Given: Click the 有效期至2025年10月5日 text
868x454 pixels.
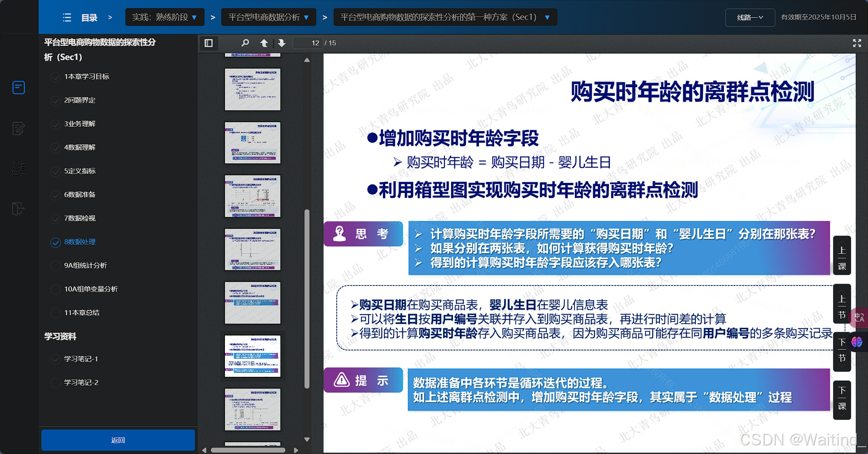Looking at the screenshot, I should 818,17.
